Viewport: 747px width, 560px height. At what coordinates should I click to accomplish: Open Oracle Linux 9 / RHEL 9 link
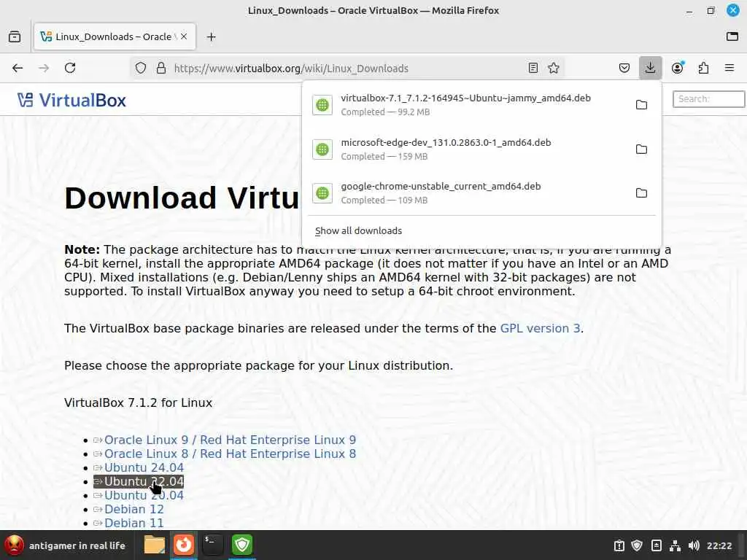coord(230,440)
